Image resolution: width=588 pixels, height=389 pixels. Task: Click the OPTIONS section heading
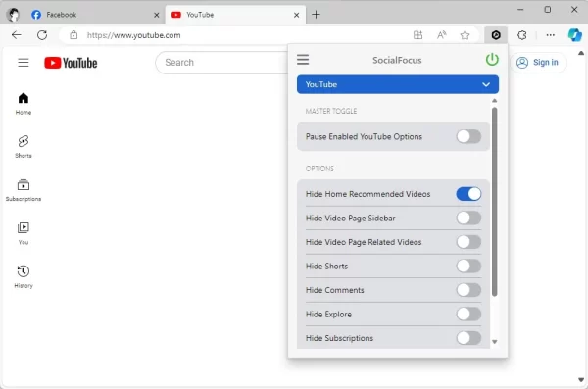click(x=319, y=169)
